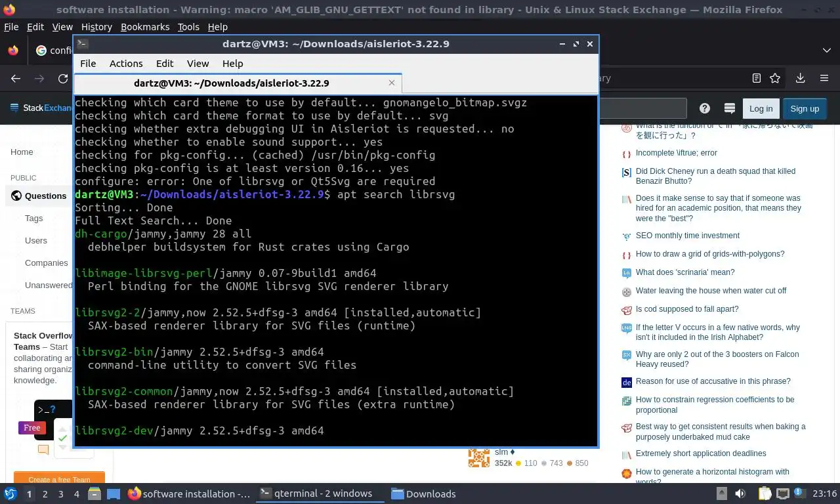
Task: Open the Firefox File menu
Action: point(11,27)
